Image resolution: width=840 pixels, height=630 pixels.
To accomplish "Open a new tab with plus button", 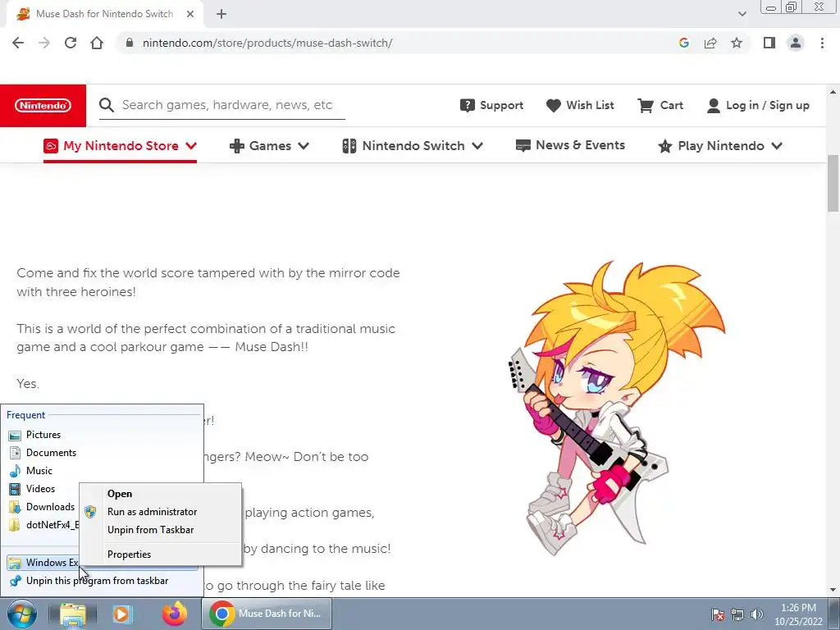I will pyautogui.click(x=221, y=14).
